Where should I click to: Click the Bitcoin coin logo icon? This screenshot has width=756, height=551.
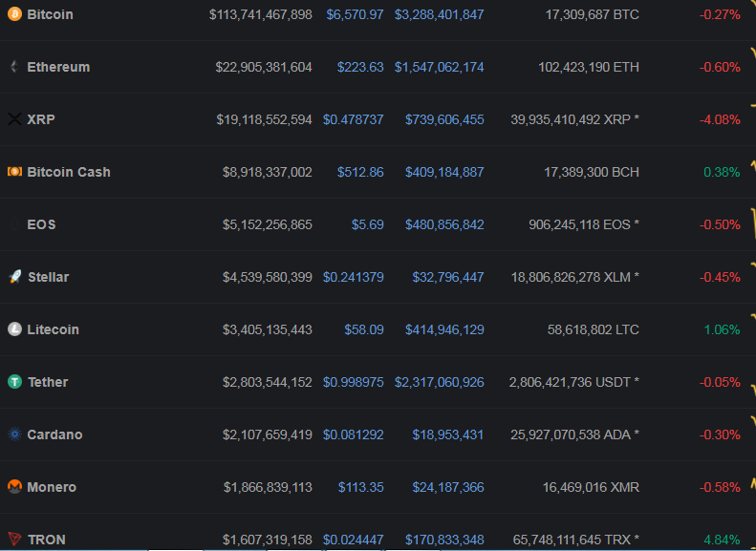tap(14, 14)
